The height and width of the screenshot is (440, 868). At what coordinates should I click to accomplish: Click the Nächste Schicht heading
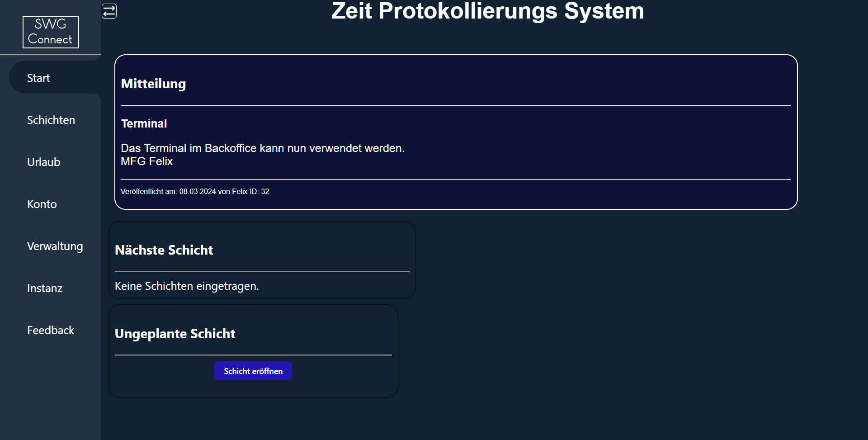point(164,250)
